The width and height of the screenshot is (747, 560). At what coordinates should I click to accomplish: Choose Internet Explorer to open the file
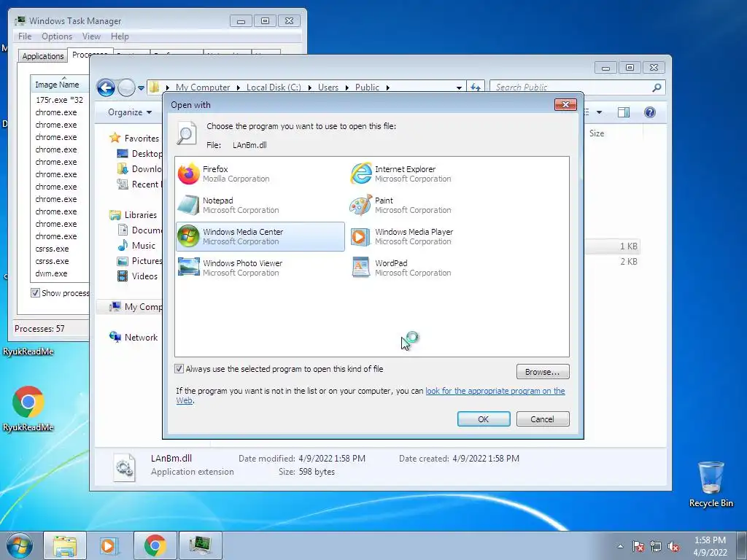[432, 174]
